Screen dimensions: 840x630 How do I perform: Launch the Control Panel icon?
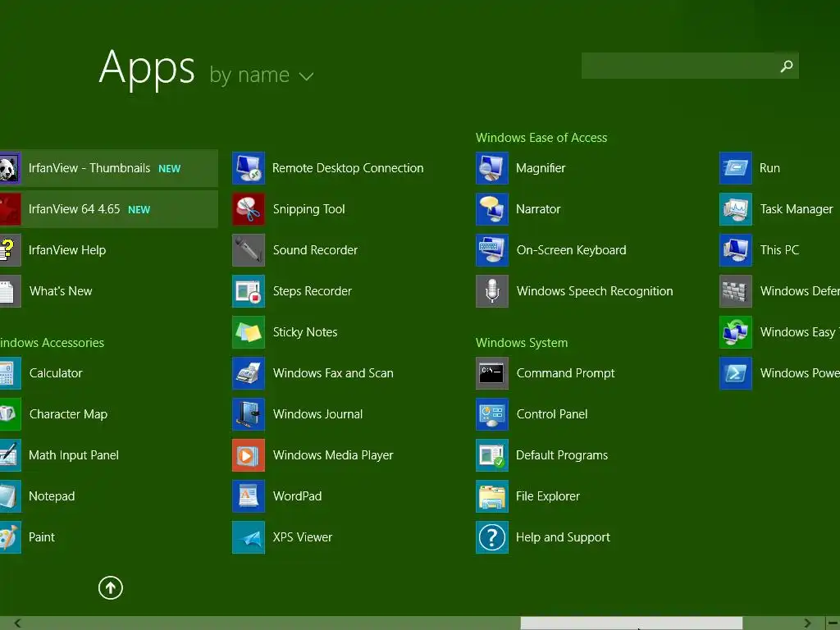(x=492, y=414)
